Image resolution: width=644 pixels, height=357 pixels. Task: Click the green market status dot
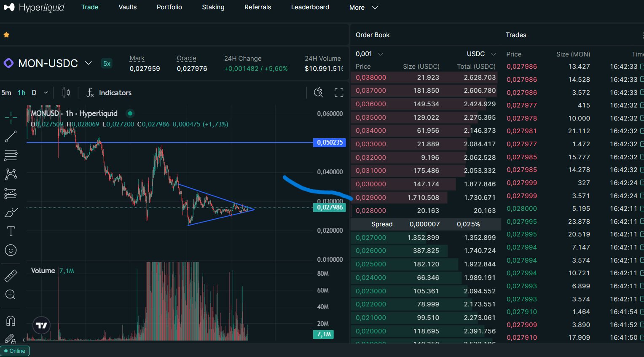(130, 113)
